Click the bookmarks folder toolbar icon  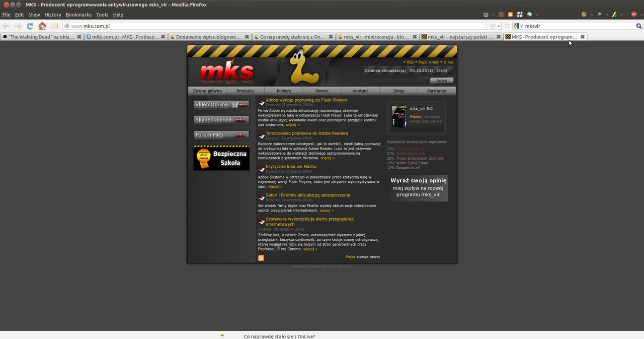click(x=54, y=26)
